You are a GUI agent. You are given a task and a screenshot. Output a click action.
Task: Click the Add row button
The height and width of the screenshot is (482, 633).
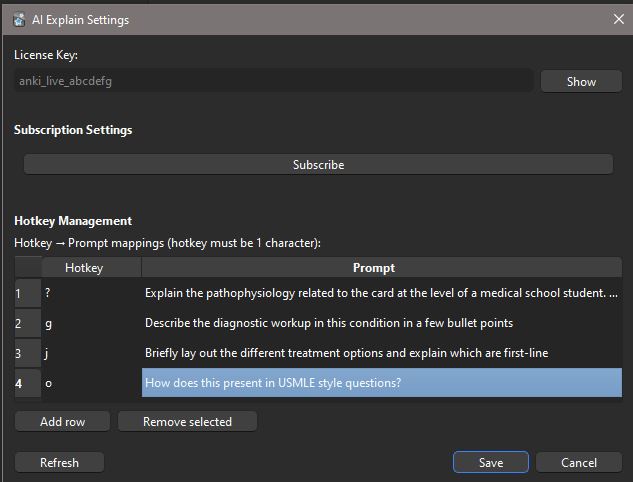coord(62,422)
